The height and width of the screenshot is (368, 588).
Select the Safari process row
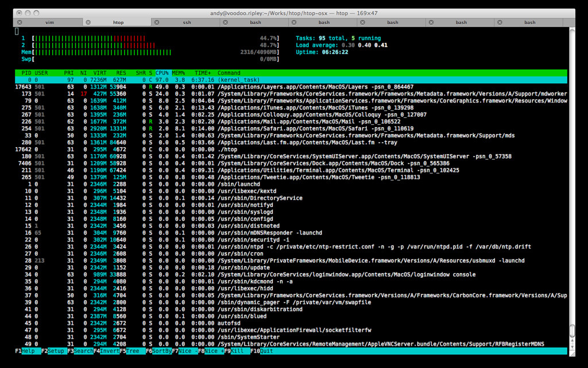pos(291,128)
